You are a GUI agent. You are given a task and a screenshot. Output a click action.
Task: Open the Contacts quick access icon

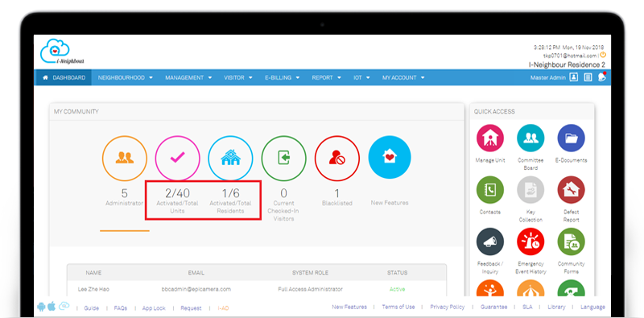[490, 190]
